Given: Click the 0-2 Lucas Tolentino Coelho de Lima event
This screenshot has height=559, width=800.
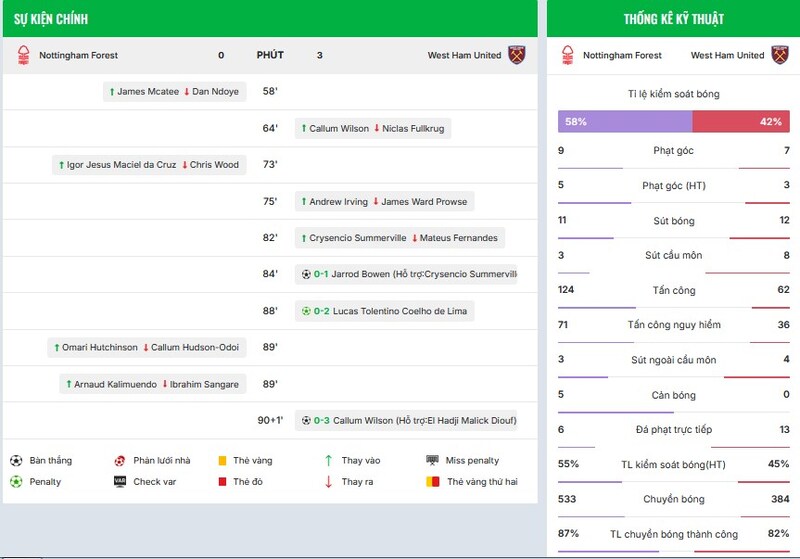Looking at the screenshot, I should click(385, 311).
